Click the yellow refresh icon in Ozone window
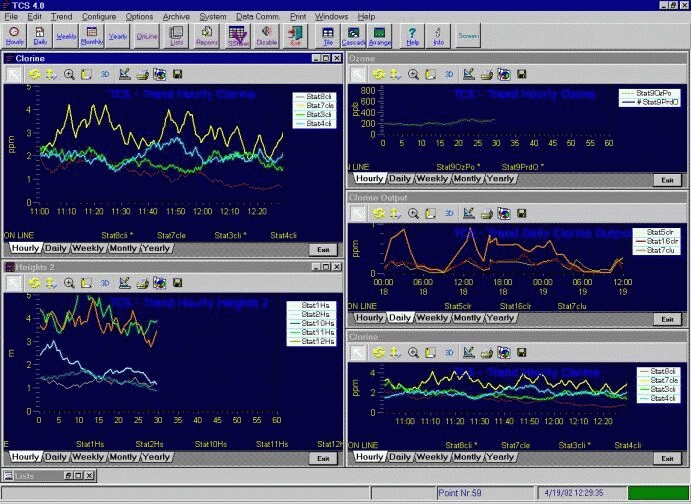Viewport: 691px width, 504px height. [379, 74]
